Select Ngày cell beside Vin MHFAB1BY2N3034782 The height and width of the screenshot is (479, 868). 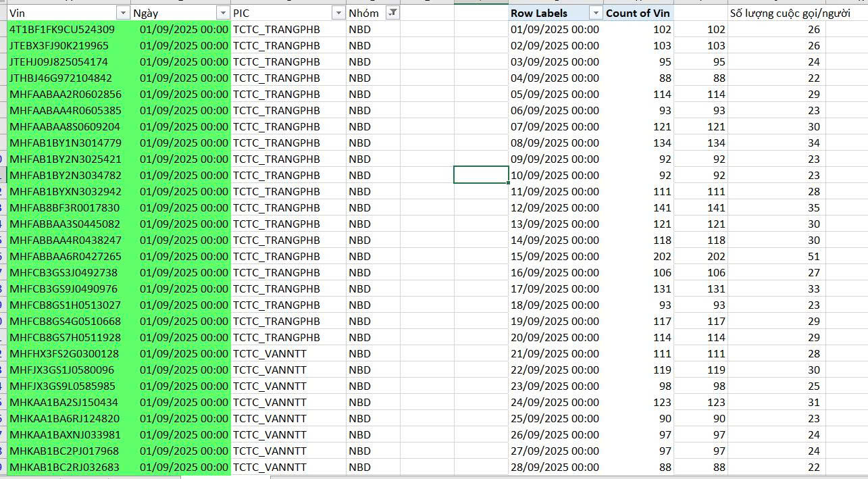[180, 175]
